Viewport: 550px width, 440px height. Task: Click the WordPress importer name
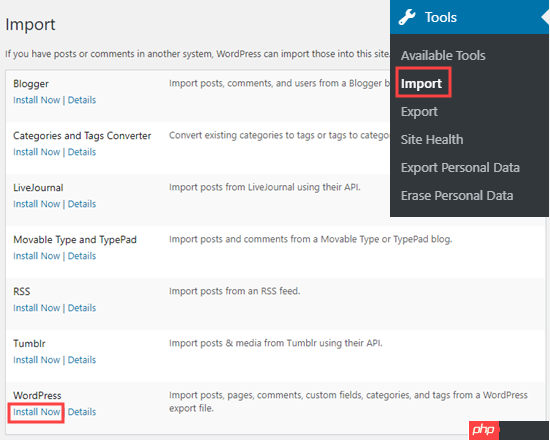point(37,395)
